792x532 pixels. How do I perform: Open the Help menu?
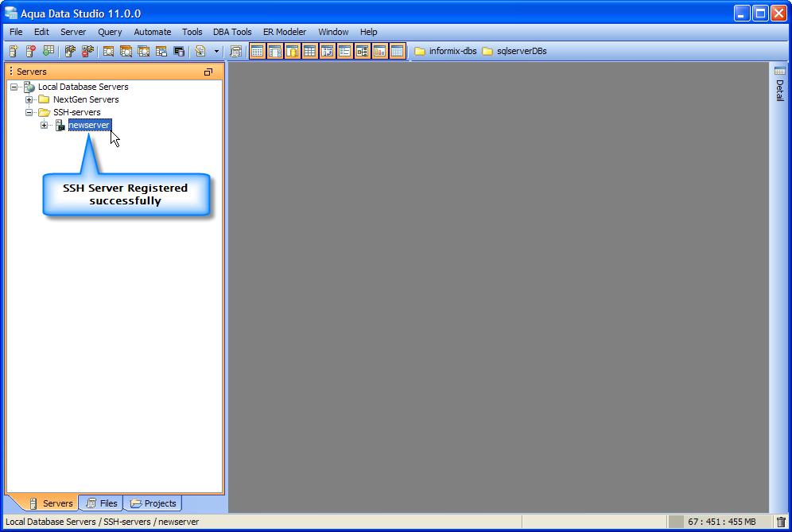(x=369, y=32)
